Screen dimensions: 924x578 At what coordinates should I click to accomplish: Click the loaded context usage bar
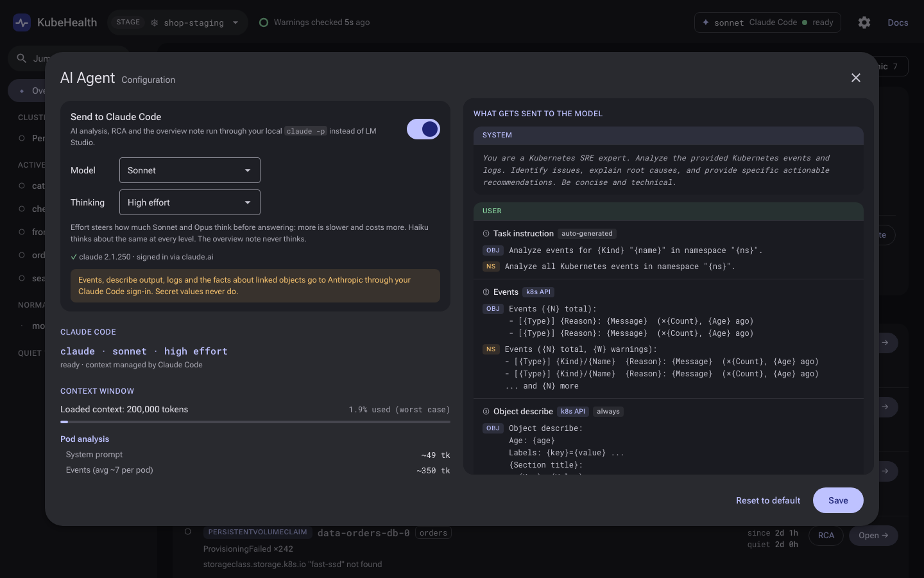point(255,422)
